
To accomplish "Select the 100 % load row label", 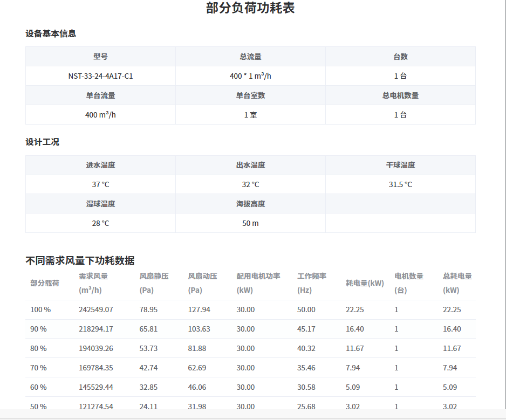I will (x=40, y=309).
